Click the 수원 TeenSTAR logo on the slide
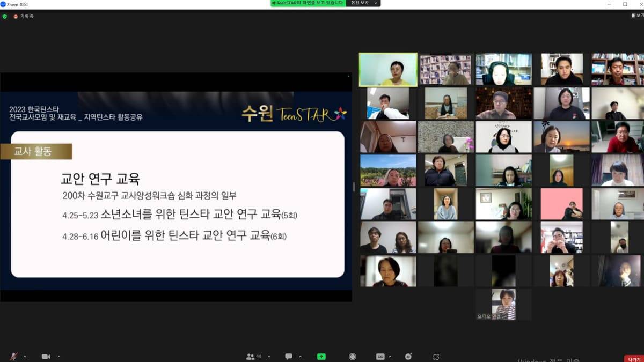Screen dimensions: 644x362 pyautogui.click(x=294, y=113)
